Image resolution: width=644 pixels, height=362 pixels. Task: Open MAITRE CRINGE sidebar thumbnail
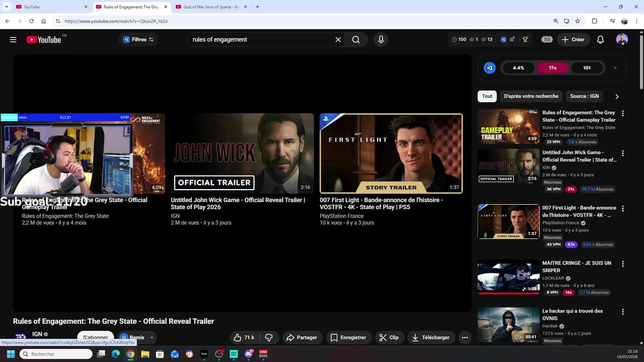pyautogui.click(x=508, y=277)
